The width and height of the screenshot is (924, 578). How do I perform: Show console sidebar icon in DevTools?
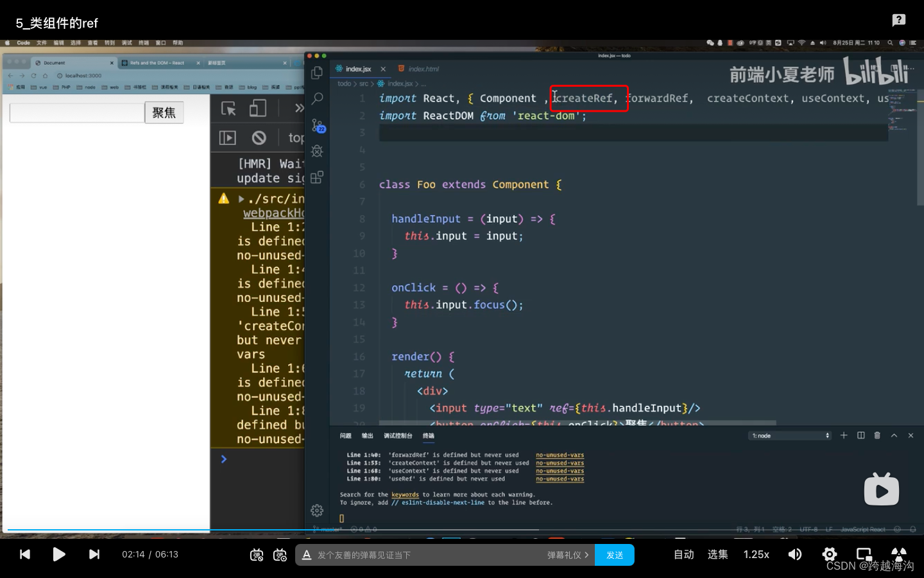tap(228, 137)
